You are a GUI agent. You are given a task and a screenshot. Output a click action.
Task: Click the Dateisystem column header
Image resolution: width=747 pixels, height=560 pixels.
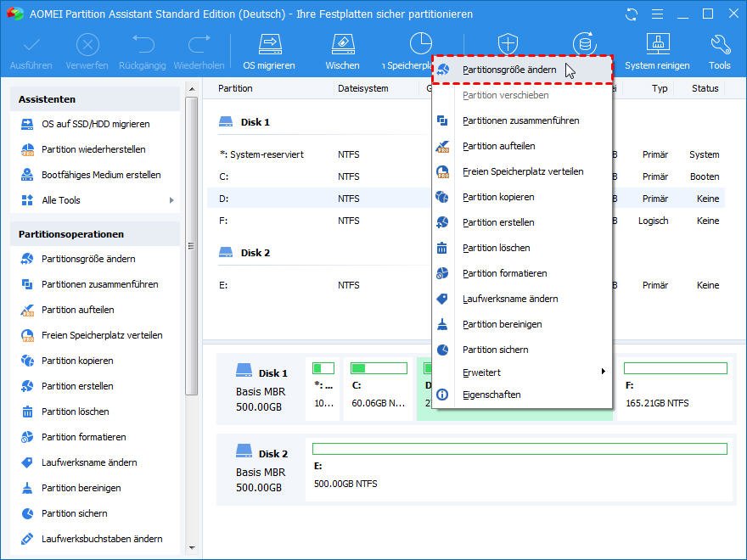[x=363, y=88]
